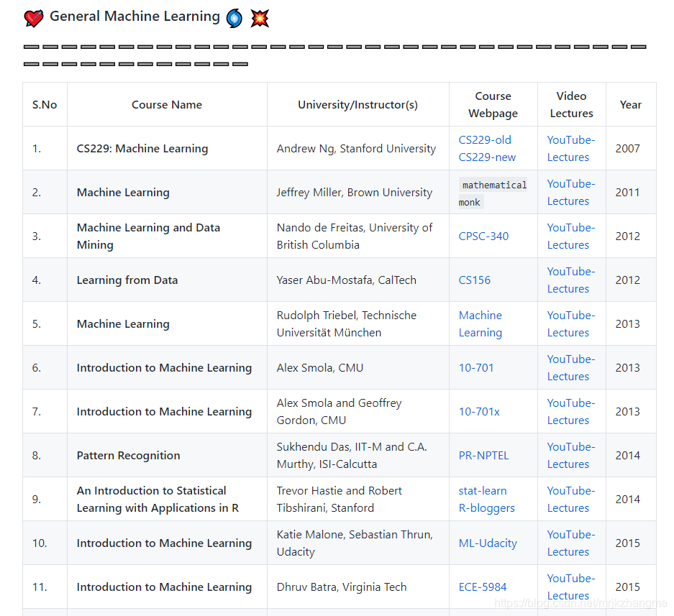The height and width of the screenshot is (616, 674).
Task: Open YouTube-Lectures for the Dhruv Batra course
Action: click(x=571, y=587)
